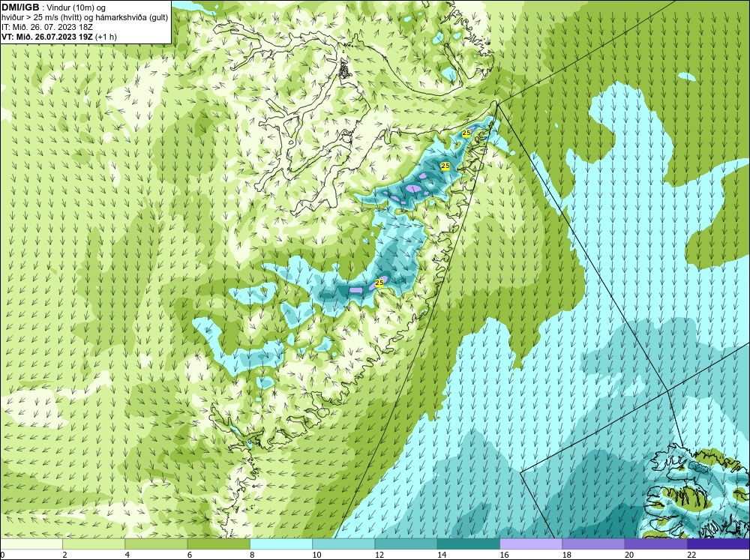Click the 'hviður > 25 m/s' description line
Image resolution: width=750 pixels, height=560 pixels.
pos(84,16)
